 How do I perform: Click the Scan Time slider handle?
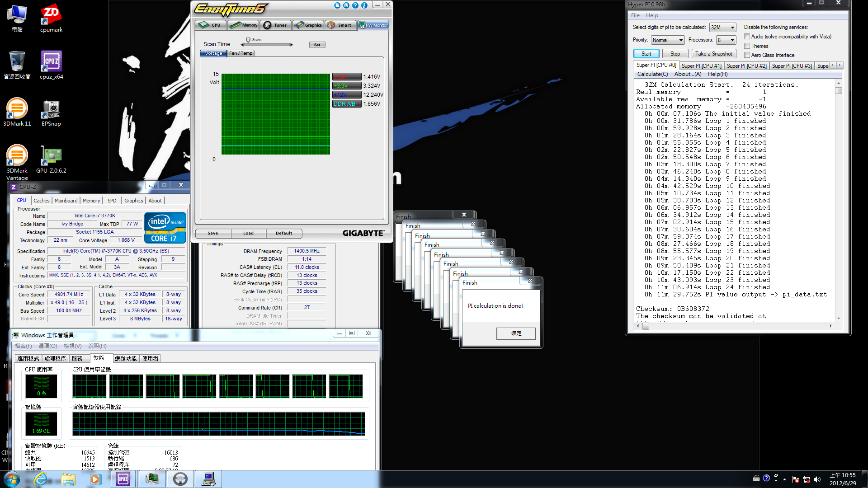click(x=248, y=40)
